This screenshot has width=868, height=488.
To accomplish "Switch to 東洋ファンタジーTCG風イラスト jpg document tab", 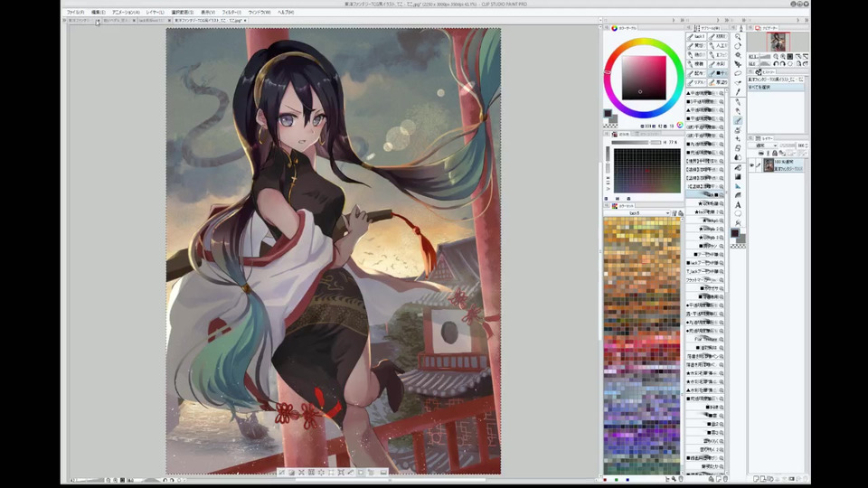I will [208, 21].
